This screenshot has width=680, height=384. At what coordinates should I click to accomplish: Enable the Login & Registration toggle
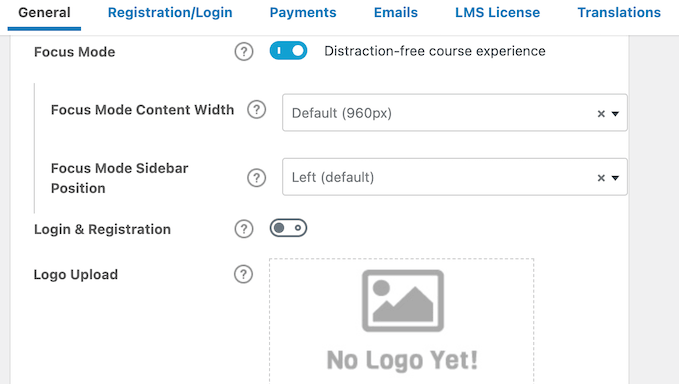[x=288, y=228]
